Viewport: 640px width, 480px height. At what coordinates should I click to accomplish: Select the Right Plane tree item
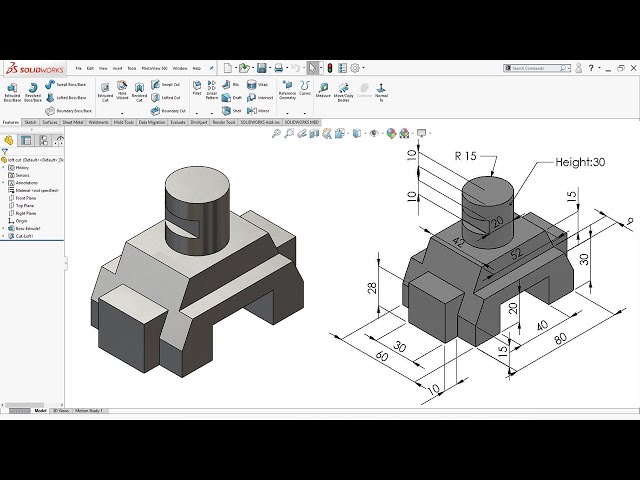pyautogui.click(x=22, y=213)
